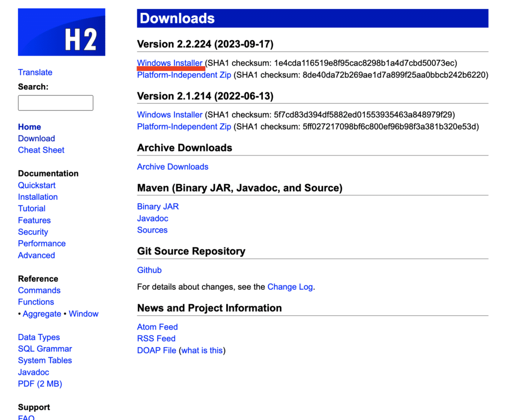This screenshot has height=420, width=509.
Task: Open the Change Log
Action: [x=290, y=287]
